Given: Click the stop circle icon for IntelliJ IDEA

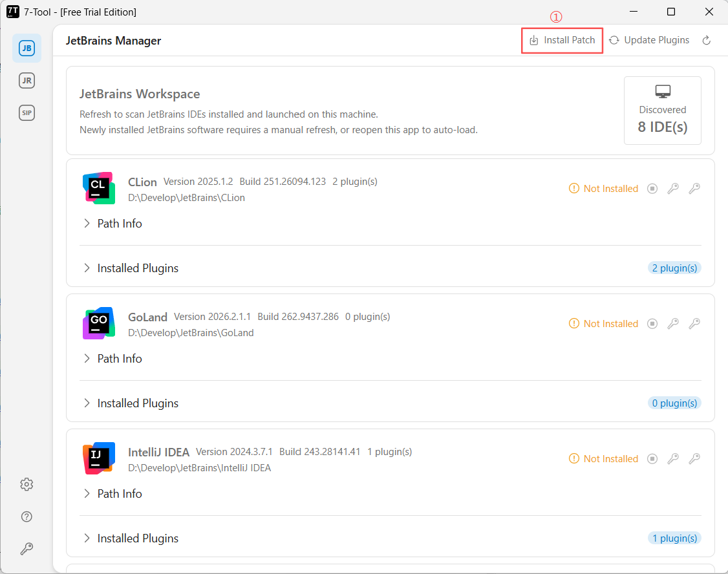Looking at the screenshot, I should coord(652,458).
